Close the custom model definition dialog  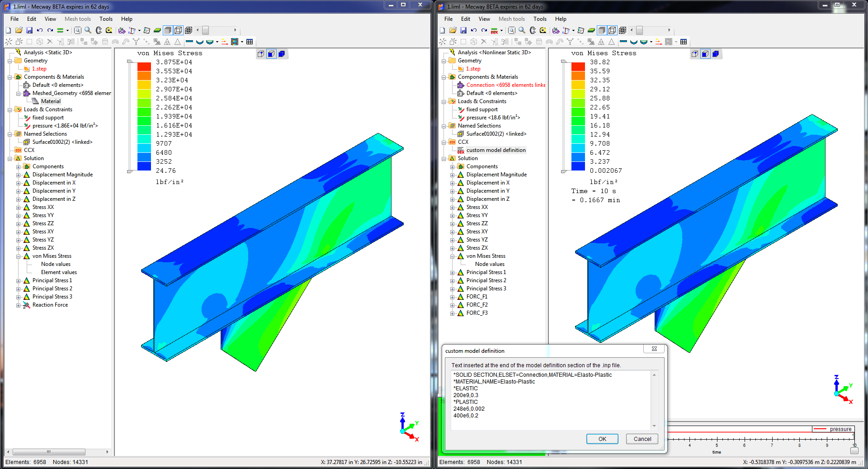click(654, 349)
